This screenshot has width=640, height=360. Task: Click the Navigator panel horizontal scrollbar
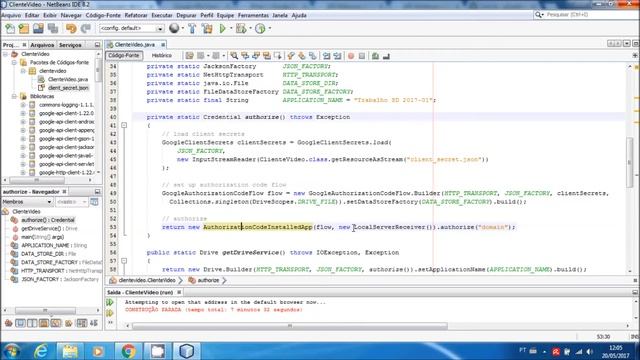pyautogui.click(x=45, y=311)
